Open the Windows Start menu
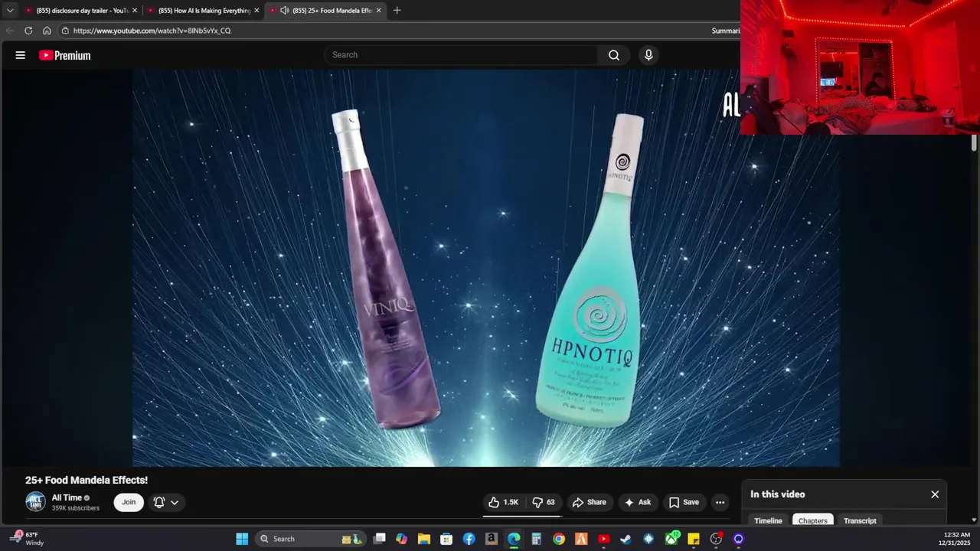 [242, 539]
